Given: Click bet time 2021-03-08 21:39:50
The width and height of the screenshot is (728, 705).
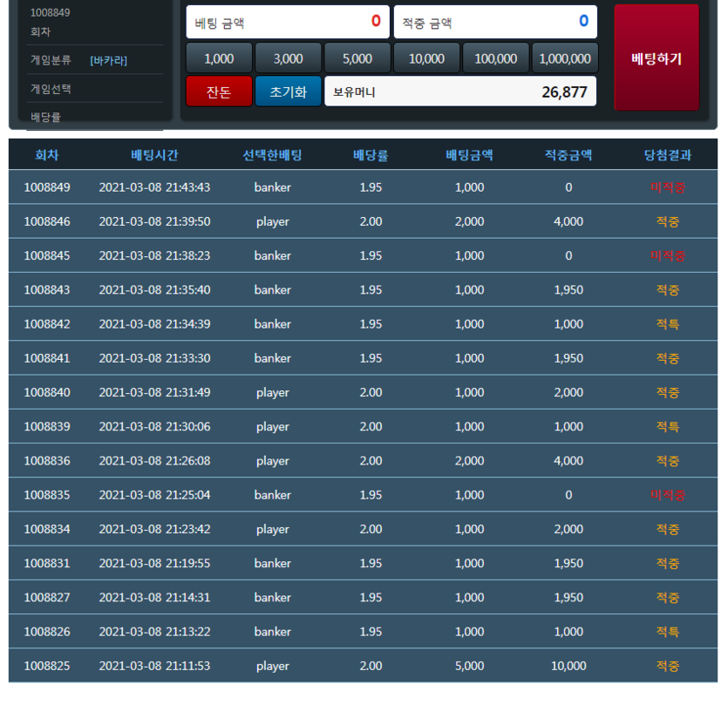Looking at the screenshot, I should (x=154, y=221).
